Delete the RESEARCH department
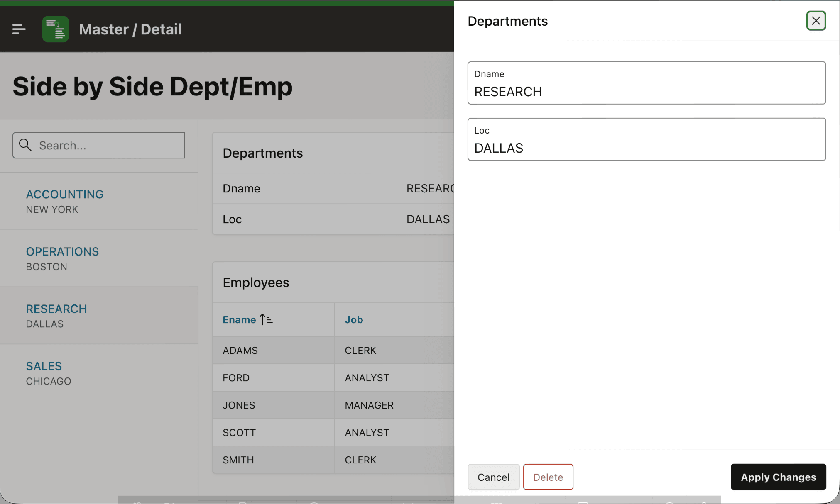840x504 pixels. point(548,477)
